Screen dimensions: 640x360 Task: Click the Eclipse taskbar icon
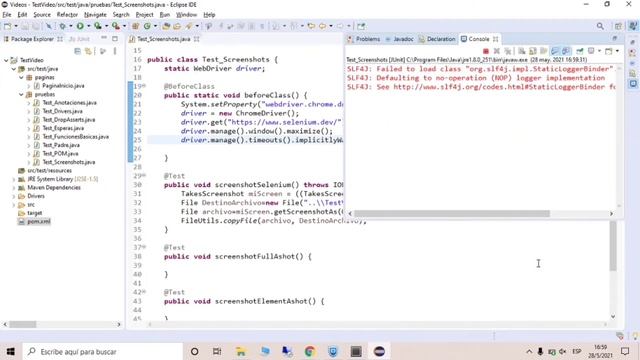pos(379,351)
